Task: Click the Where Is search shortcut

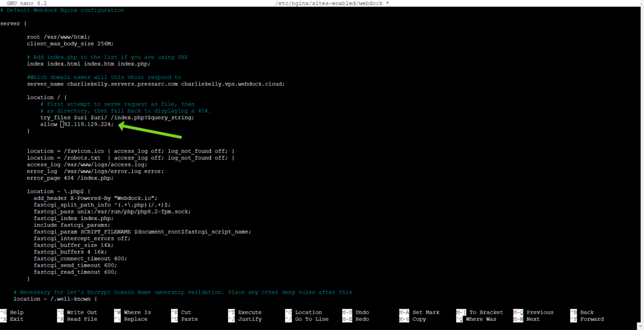Action: (x=137, y=312)
